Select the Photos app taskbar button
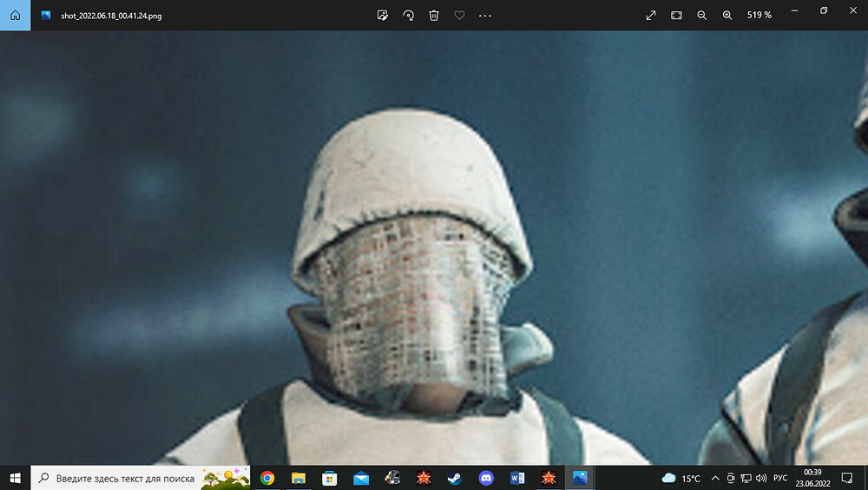 (x=580, y=478)
